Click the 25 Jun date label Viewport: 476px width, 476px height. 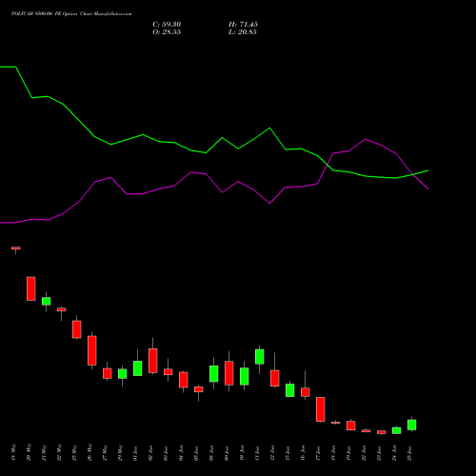(409, 453)
